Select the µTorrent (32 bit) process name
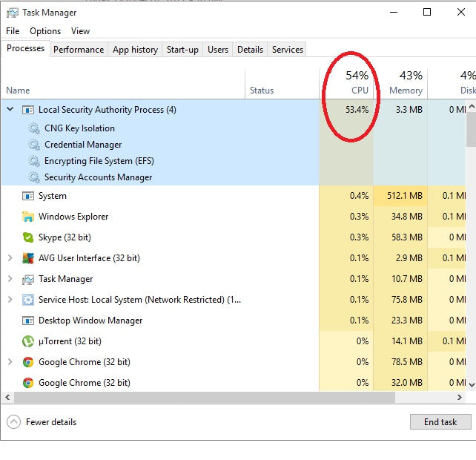Screen dimensions: 476x460 [x=70, y=341]
